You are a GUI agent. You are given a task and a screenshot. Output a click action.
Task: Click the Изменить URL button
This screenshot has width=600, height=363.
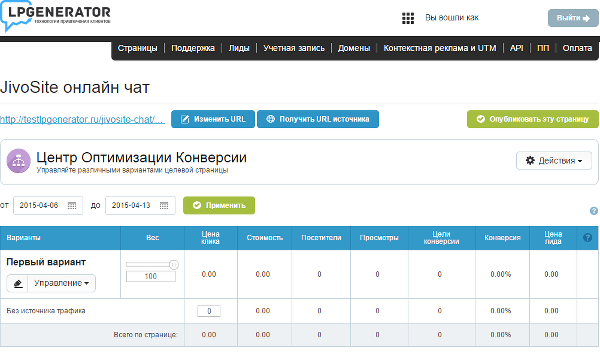tap(213, 119)
